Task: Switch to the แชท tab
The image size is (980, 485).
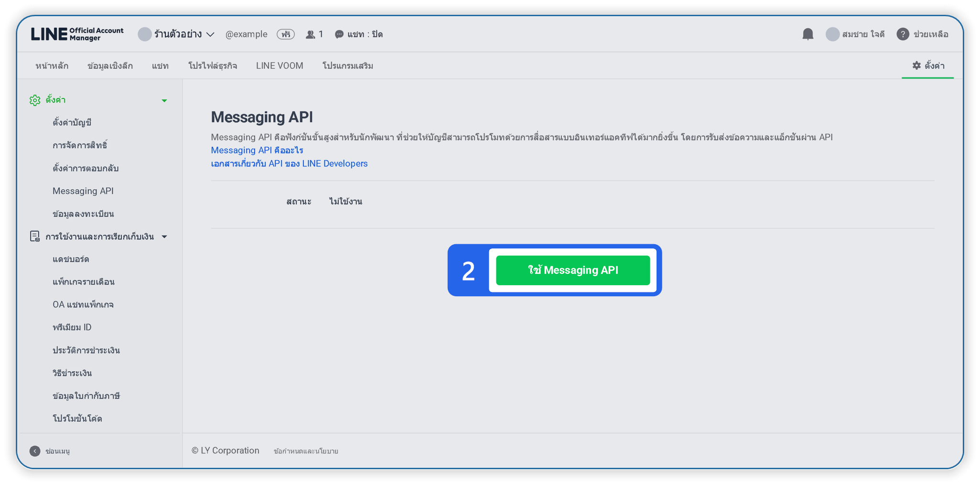Action: pyautogui.click(x=160, y=65)
